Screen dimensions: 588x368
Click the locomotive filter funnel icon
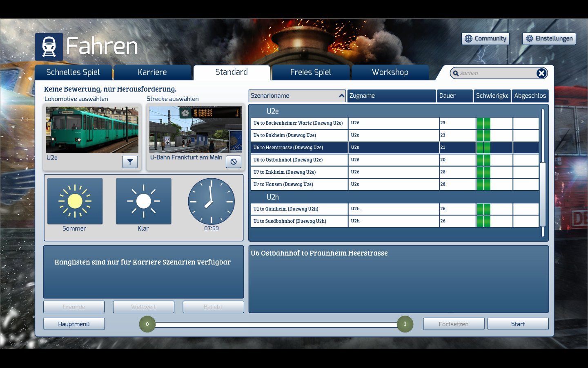coord(130,162)
